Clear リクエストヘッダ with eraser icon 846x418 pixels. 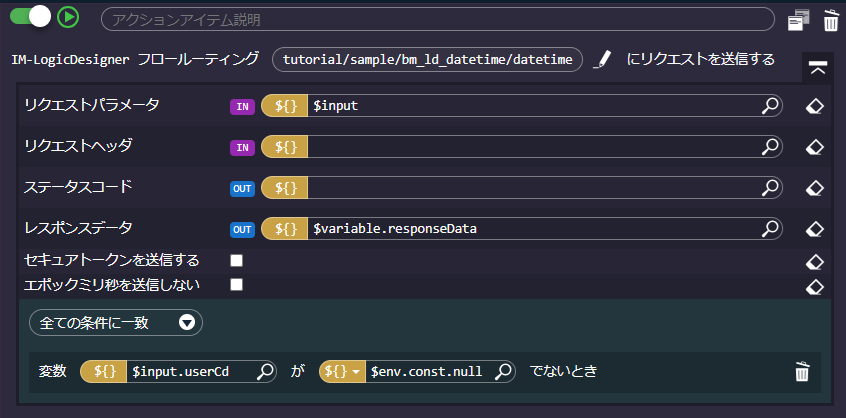tap(814, 147)
